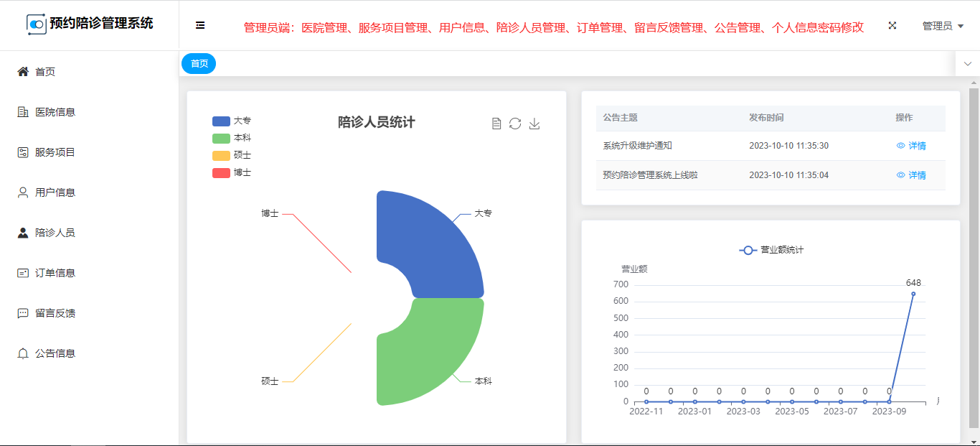Screen dimensions: 980x446
Task: Select the 首页 tab
Action: click(199, 64)
